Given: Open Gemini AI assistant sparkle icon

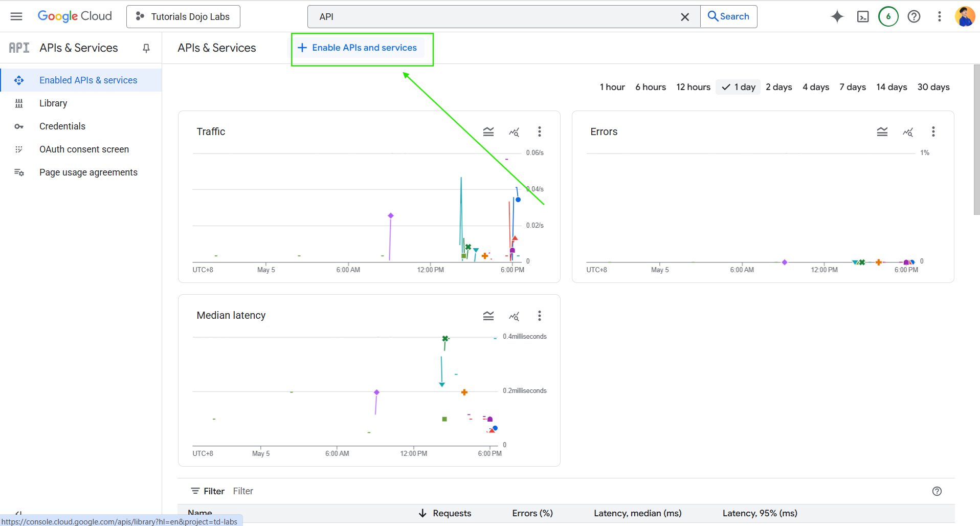Looking at the screenshot, I should pyautogui.click(x=837, y=16).
